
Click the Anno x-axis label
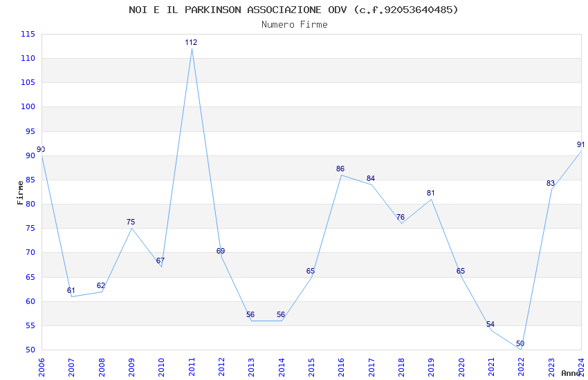click(x=571, y=373)
